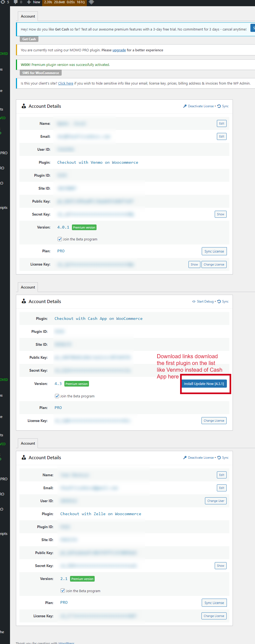Click Sync License in Zelle panel

click(214, 603)
